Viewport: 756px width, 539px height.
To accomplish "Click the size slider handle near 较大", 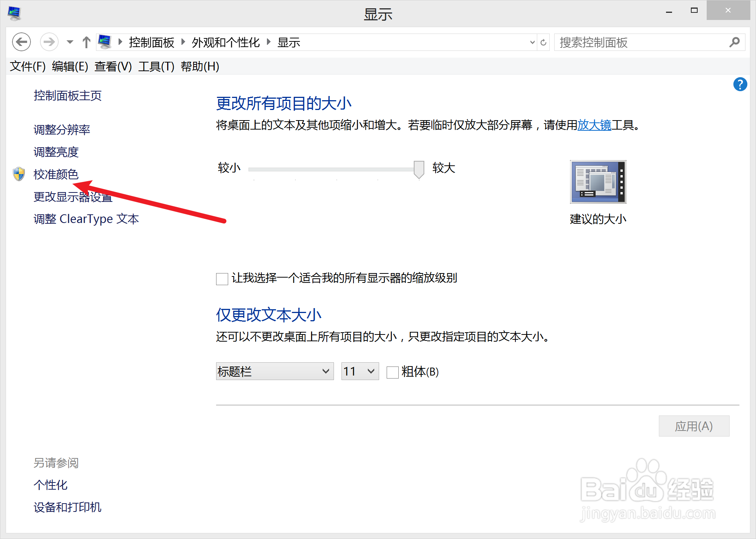I will [x=419, y=169].
